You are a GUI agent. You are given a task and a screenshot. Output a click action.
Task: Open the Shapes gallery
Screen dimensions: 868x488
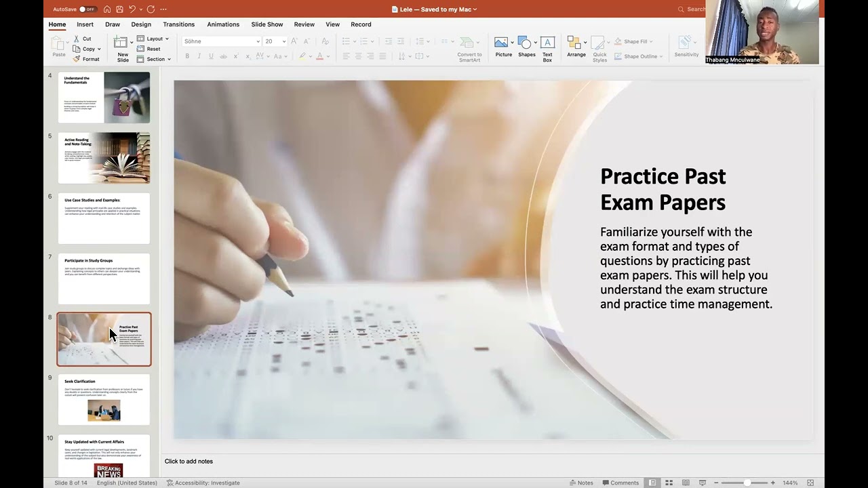tap(526, 47)
